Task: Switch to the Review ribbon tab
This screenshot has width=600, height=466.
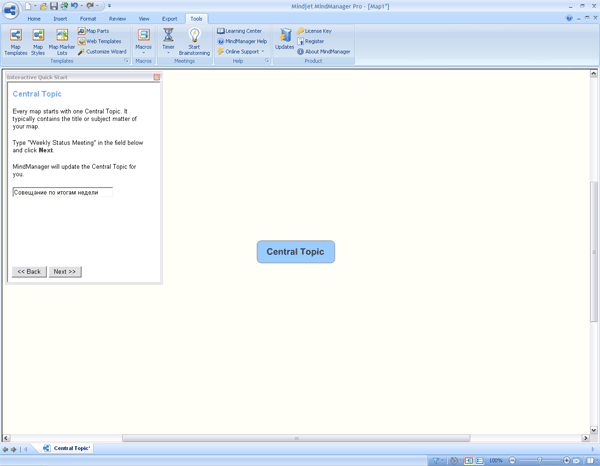Action: coord(117,19)
